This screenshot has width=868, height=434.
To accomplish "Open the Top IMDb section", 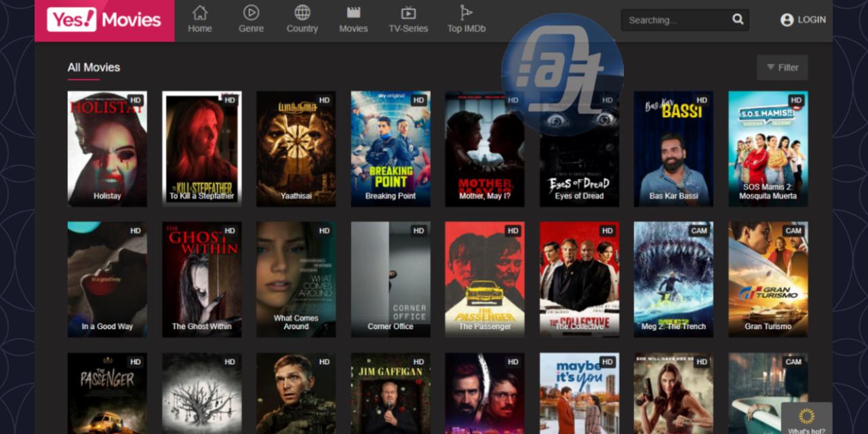I will click(467, 20).
